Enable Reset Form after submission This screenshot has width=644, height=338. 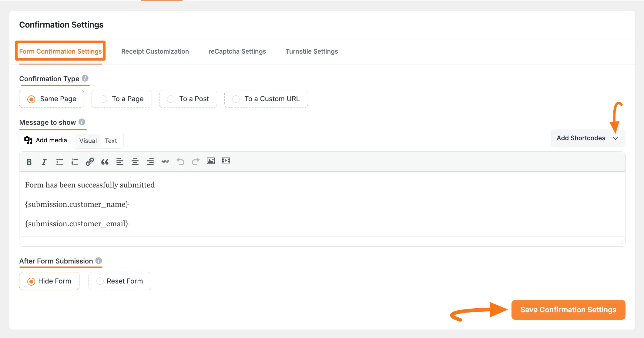click(x=100, y=281)
